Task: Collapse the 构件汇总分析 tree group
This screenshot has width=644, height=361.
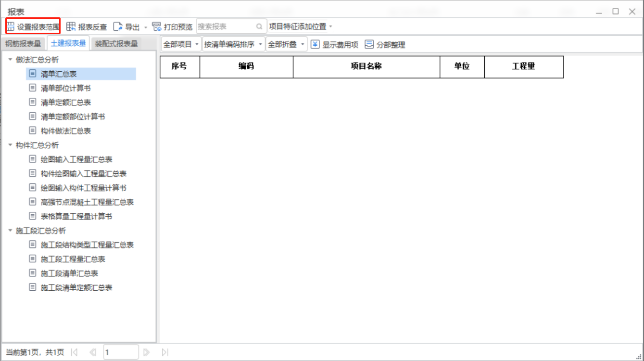Action: [x=10, y=145]
